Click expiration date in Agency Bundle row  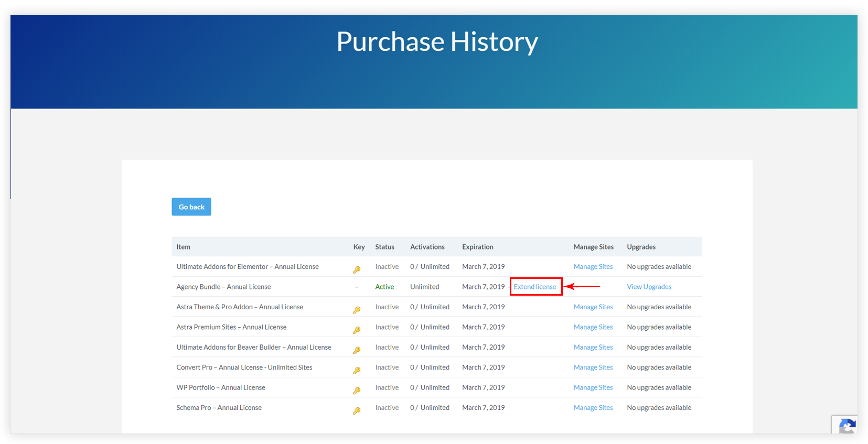click(483, 287)
